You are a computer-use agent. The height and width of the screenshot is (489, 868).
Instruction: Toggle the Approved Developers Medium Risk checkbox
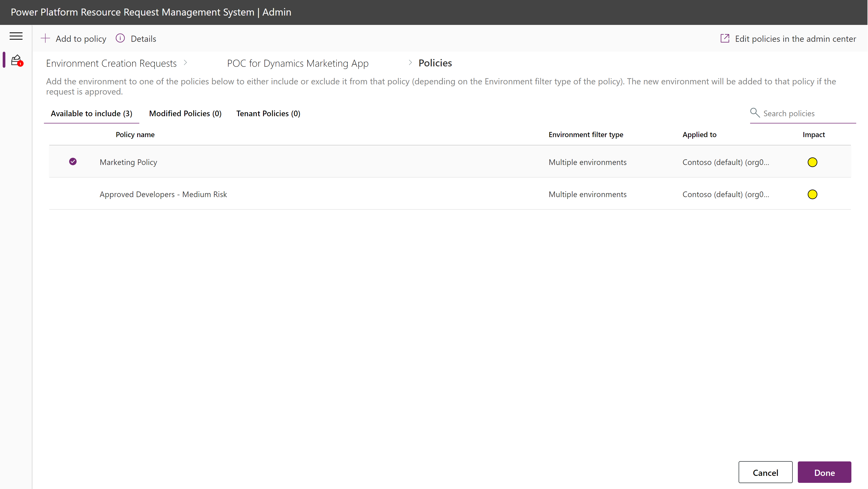pos(73,194)
